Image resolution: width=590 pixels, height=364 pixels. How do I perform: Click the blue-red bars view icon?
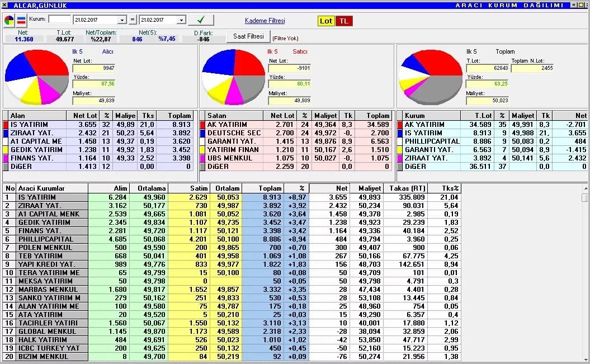point(21,20)
